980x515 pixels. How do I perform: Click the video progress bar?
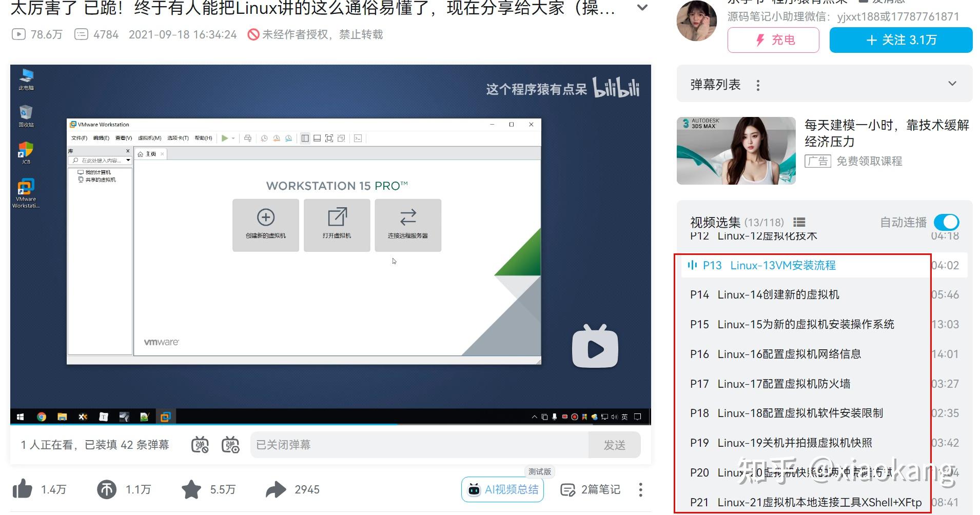pos(330,424)
